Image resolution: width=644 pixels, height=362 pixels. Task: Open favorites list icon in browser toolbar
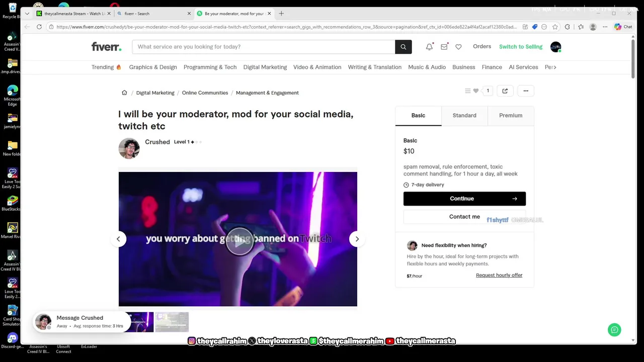pos(581,27)
